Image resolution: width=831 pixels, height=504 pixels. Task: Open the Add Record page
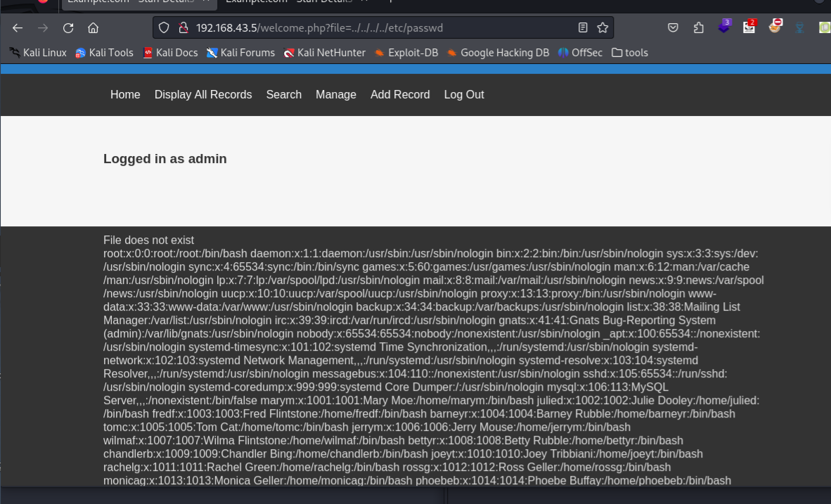click(x=400, y=94)
